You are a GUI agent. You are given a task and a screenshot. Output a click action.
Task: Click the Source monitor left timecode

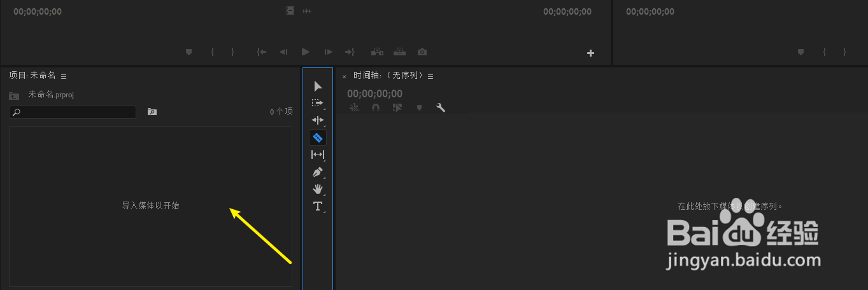[38, 11]
